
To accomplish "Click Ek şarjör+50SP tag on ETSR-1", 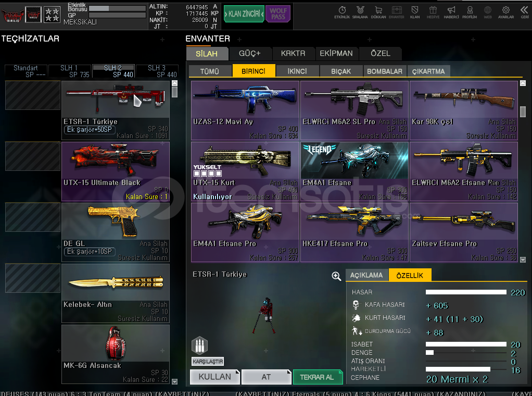I will [x=90, y=130].
